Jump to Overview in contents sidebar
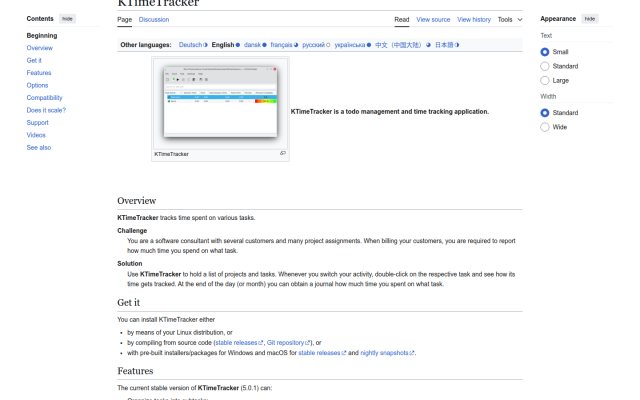The height and width of the screenshot is (400, 640). tap(40, 48)
